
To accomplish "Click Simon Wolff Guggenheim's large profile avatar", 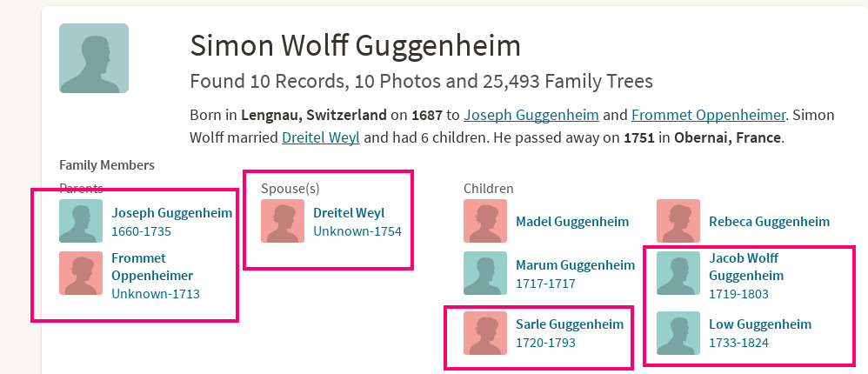I will [x=94, y=58].
